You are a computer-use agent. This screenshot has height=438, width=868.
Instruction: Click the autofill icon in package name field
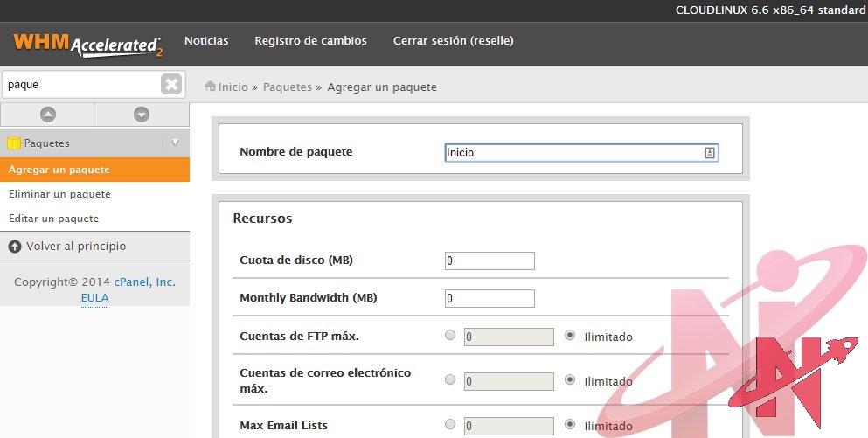tap(709, 152)
